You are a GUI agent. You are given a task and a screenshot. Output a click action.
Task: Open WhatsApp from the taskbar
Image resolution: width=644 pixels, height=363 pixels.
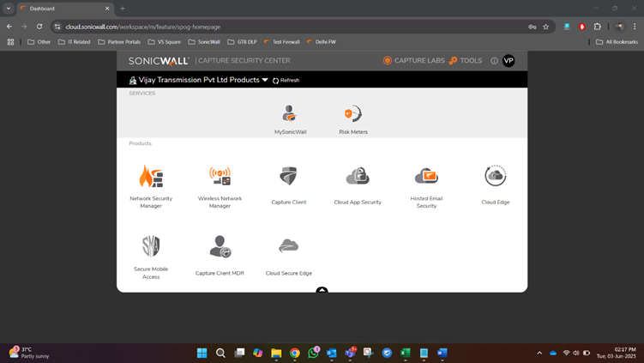(x=313, y=353)
